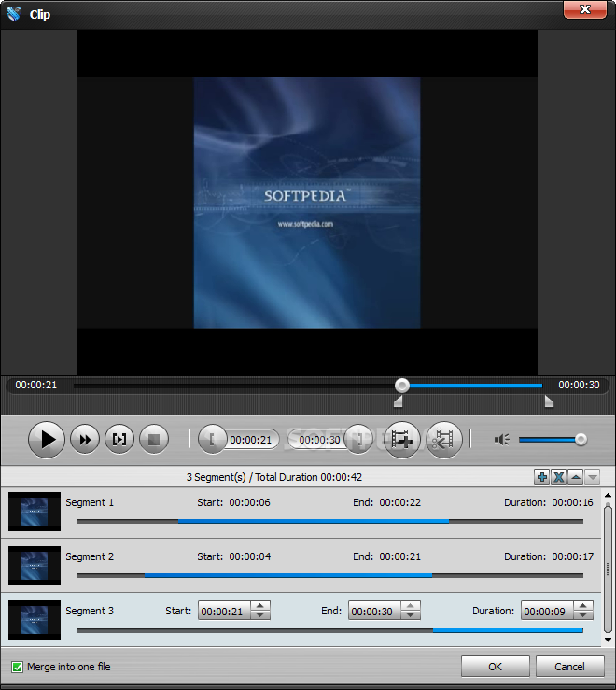Screen dimensions: 616x690
Task: Stop playback with the Stop button
Action: click(x=154, y=439)
